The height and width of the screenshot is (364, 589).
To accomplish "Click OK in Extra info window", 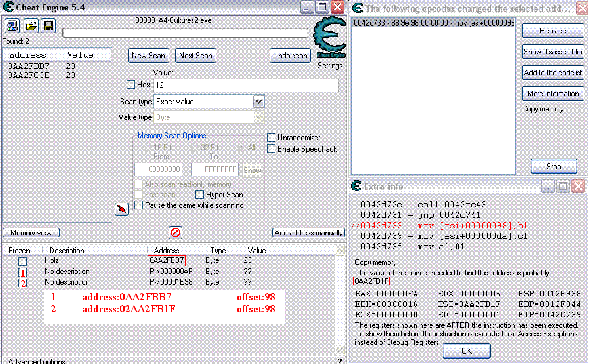I will (466, 350).
